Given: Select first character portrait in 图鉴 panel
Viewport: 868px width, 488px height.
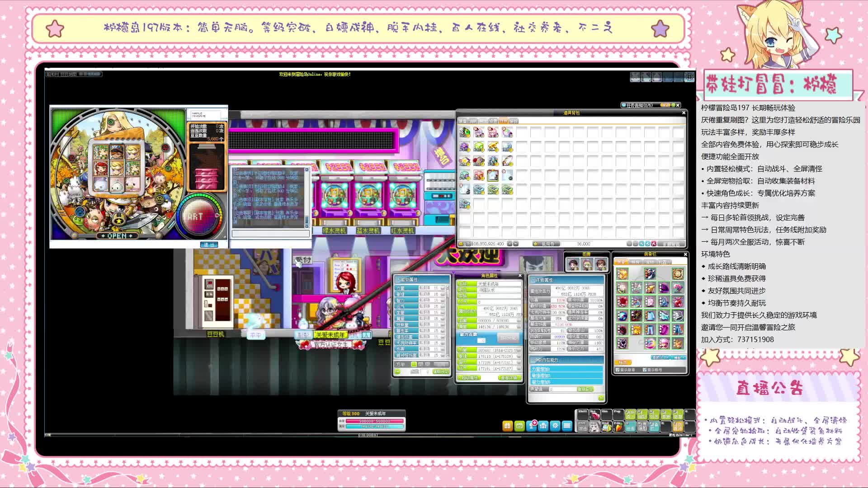Looking at the screenshot, I should 573,264.
